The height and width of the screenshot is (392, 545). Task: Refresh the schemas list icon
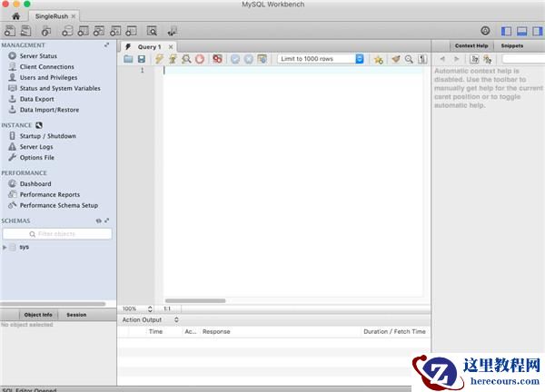99,220
